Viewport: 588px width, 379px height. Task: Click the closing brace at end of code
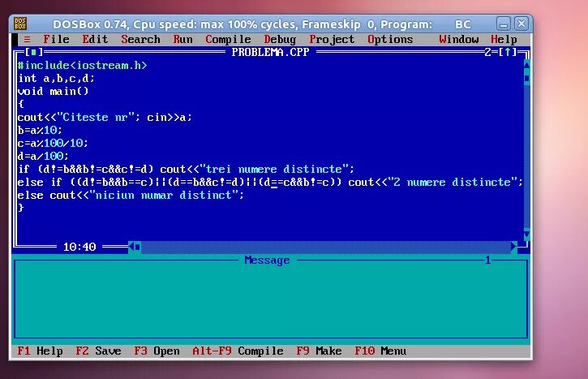pyautogui.click(x=20, y=208)
